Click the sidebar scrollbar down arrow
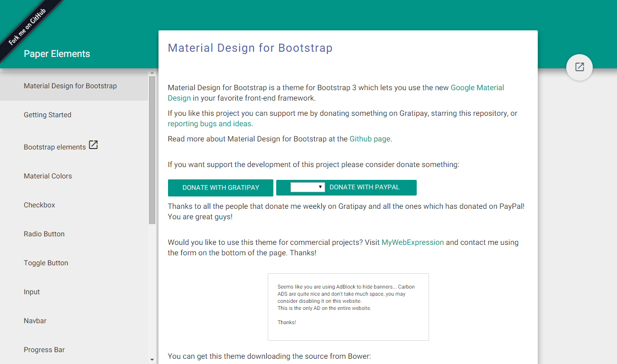The image size is (617, 364). click(152, 360)
